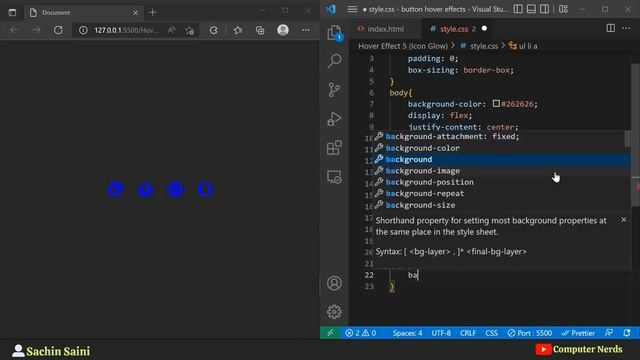Open the Explorer view in VS Code
Screen dimensions: 640x360
334,32
